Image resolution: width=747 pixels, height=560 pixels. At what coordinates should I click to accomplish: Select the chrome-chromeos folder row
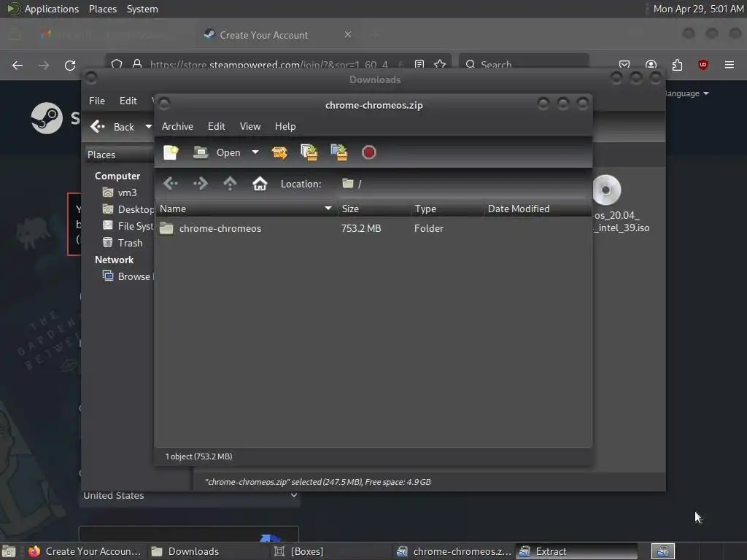373,228
